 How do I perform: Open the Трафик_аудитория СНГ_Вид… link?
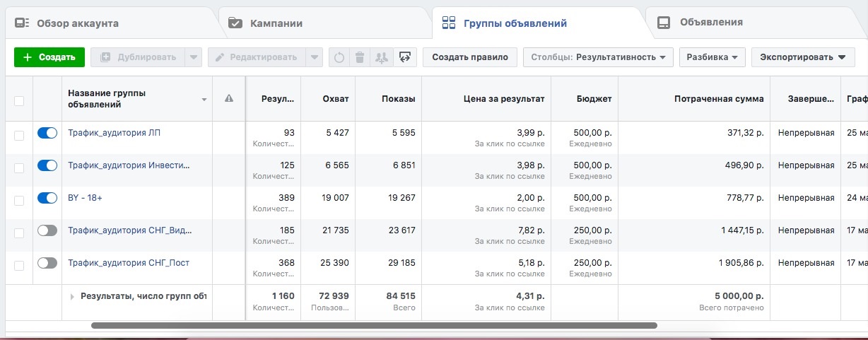(130, 230)
